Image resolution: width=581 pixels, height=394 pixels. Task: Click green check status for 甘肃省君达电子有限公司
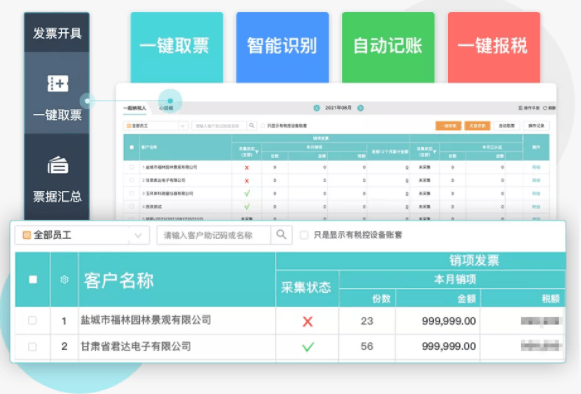click(x=308, y=347)
